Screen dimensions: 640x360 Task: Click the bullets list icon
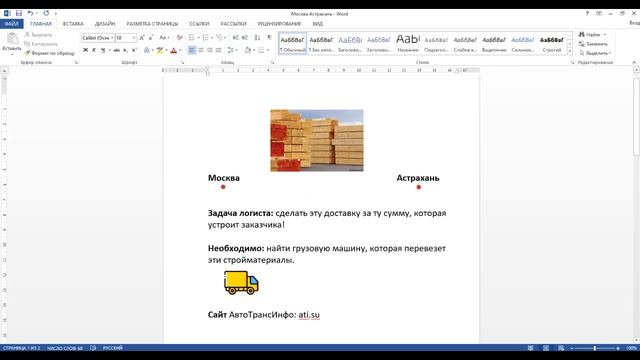(191, 38)
